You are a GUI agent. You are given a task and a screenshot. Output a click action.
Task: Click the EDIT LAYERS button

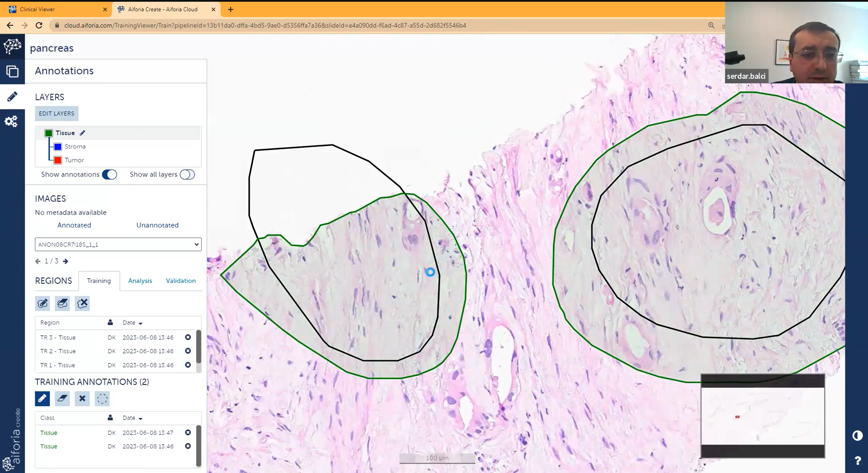56,113
